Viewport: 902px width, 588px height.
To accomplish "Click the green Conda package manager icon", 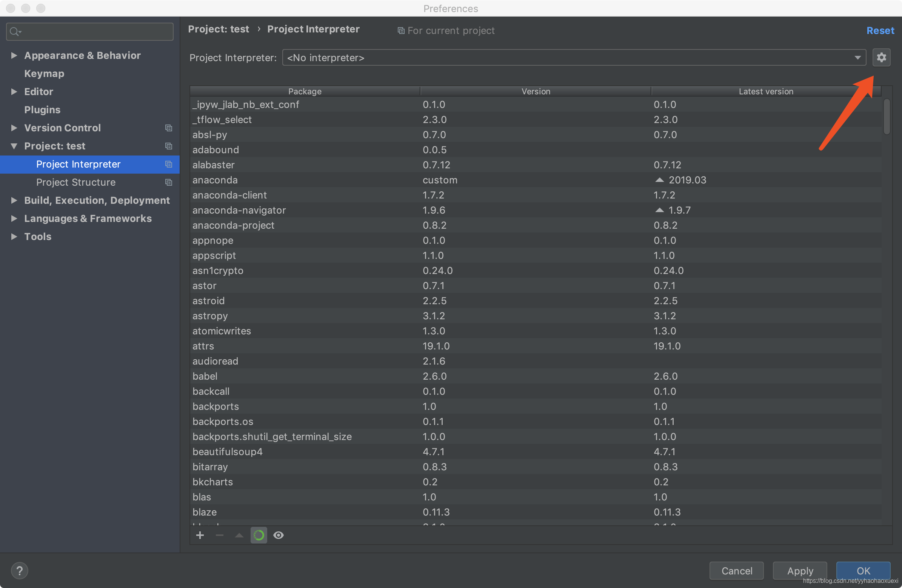I will 259,535.
